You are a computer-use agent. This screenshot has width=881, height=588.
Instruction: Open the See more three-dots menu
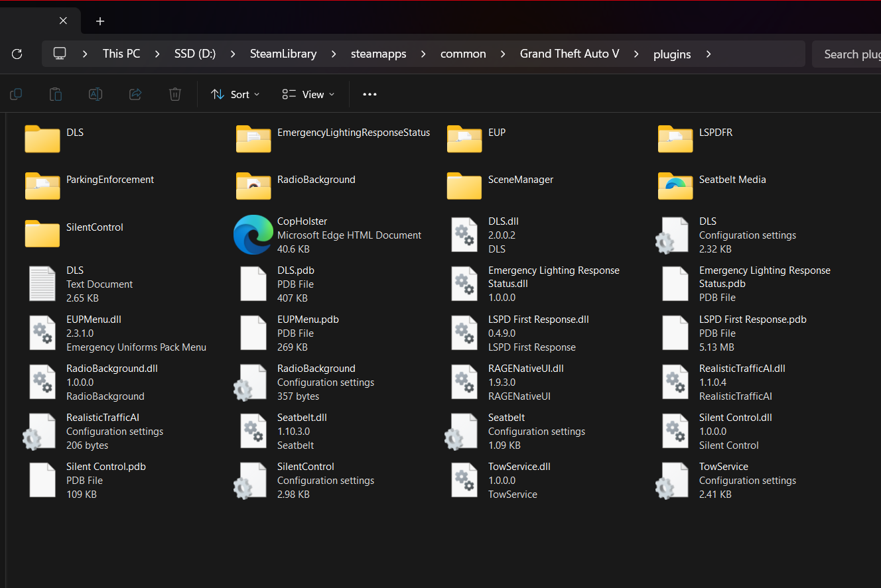[370, 94]
